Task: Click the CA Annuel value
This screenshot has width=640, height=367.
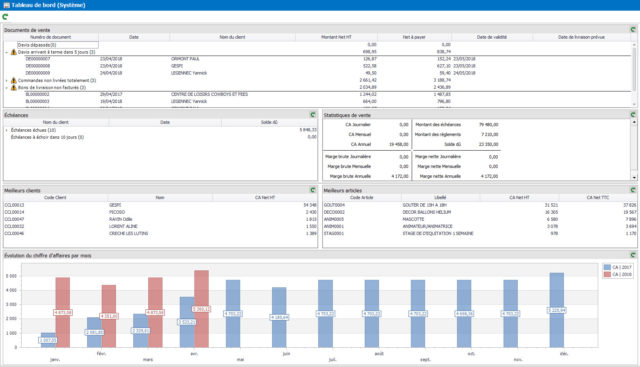Action: coord(399,145)
